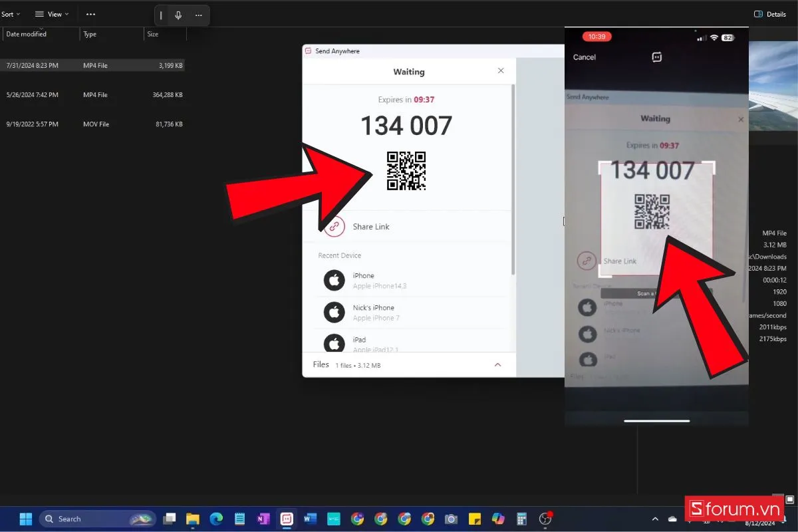Click the microphone icon in the voice typing bar

tap(177, 15)
